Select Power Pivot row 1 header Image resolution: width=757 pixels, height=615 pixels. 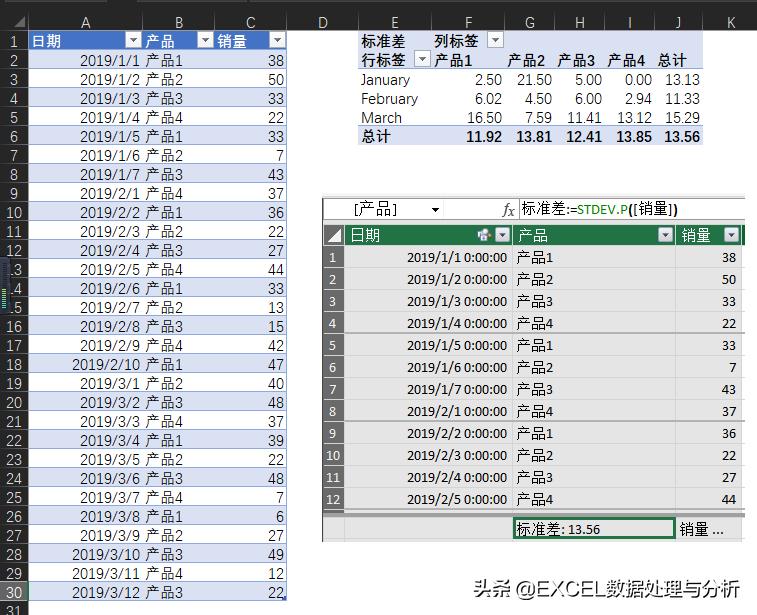pos(333,257)
